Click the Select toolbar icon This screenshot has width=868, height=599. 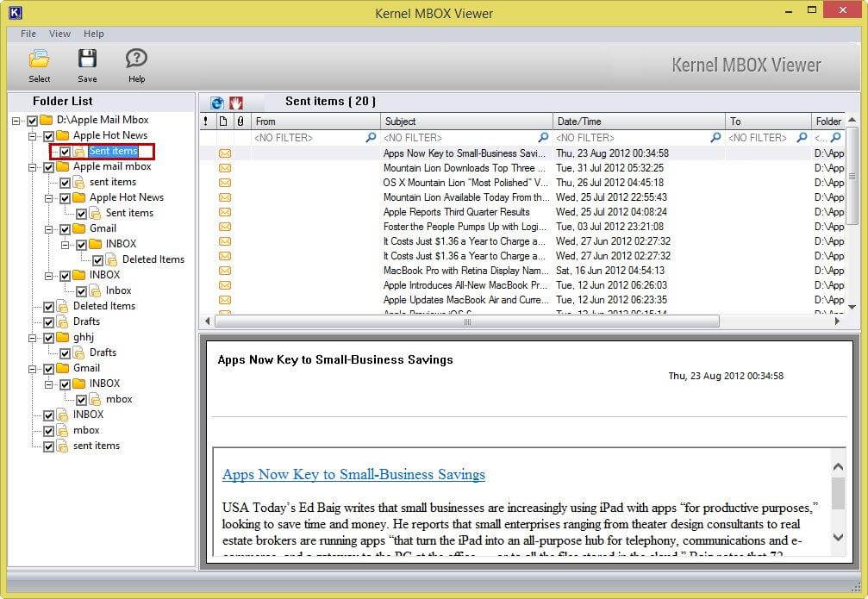pos(40,59)
